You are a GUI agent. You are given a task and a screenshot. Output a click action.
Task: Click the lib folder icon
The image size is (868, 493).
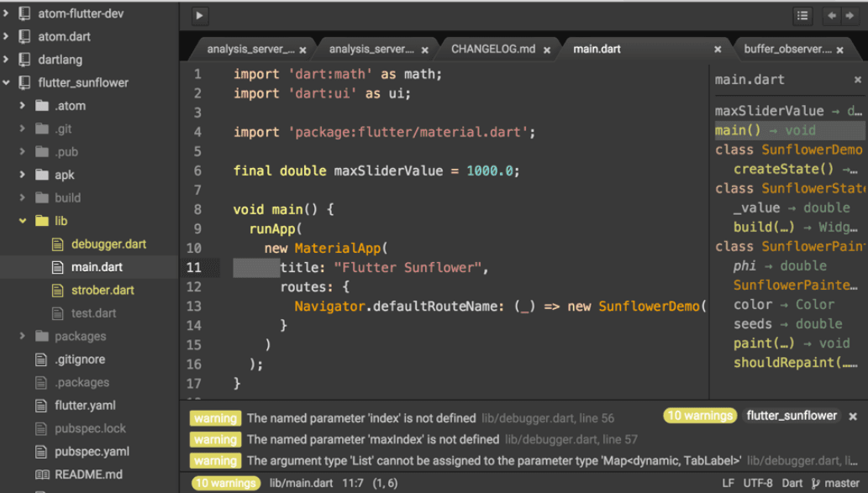pyautogui.click(x=42, y=221)
